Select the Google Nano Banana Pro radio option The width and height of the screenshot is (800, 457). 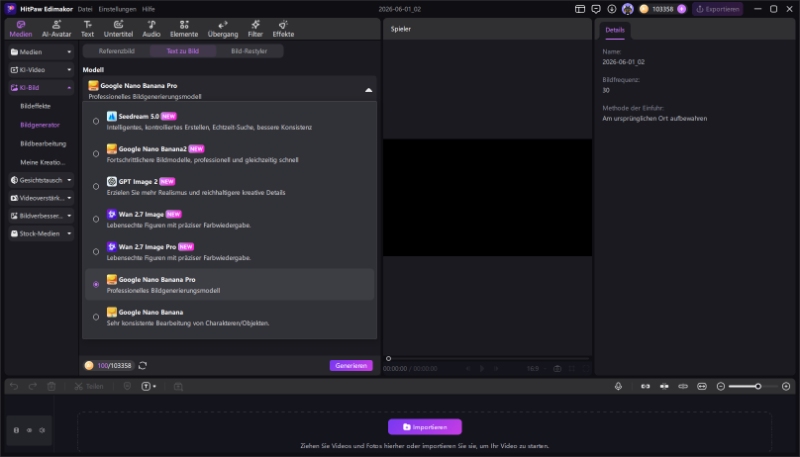96,285
